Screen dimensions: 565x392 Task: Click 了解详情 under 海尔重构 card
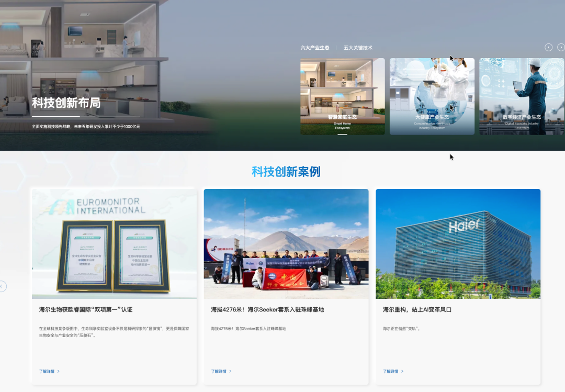[391, 371]
